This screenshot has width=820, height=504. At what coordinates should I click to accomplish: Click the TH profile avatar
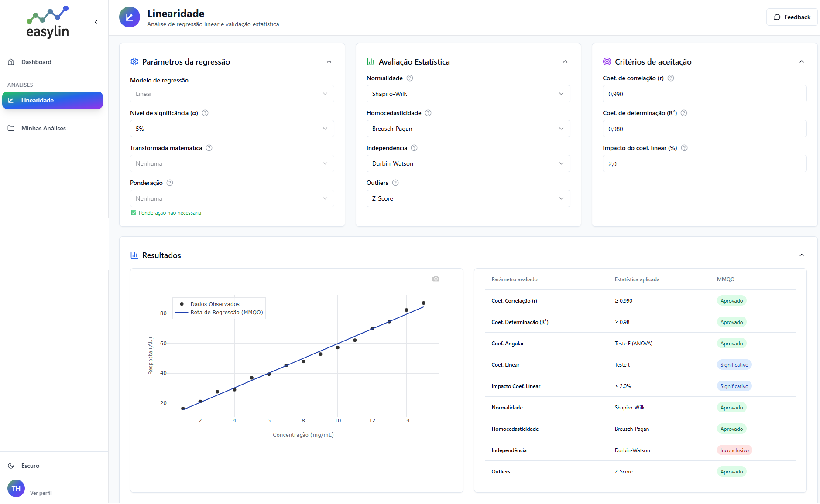16,488
